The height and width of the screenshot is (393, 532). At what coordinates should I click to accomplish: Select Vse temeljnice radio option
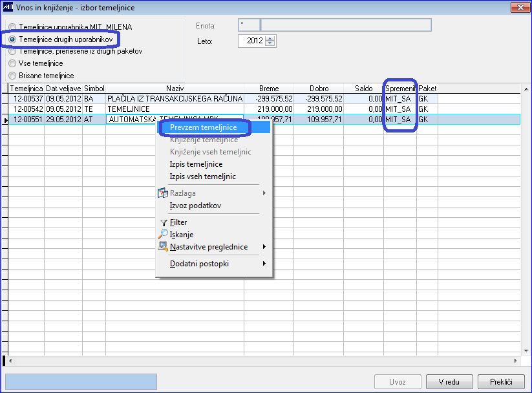coord(12,63)
